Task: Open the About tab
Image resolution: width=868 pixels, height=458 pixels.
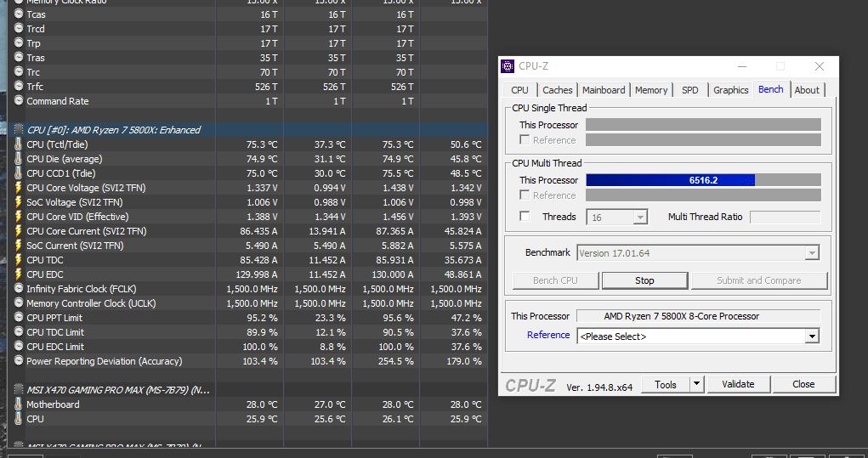Action: (x=807, y=90)
